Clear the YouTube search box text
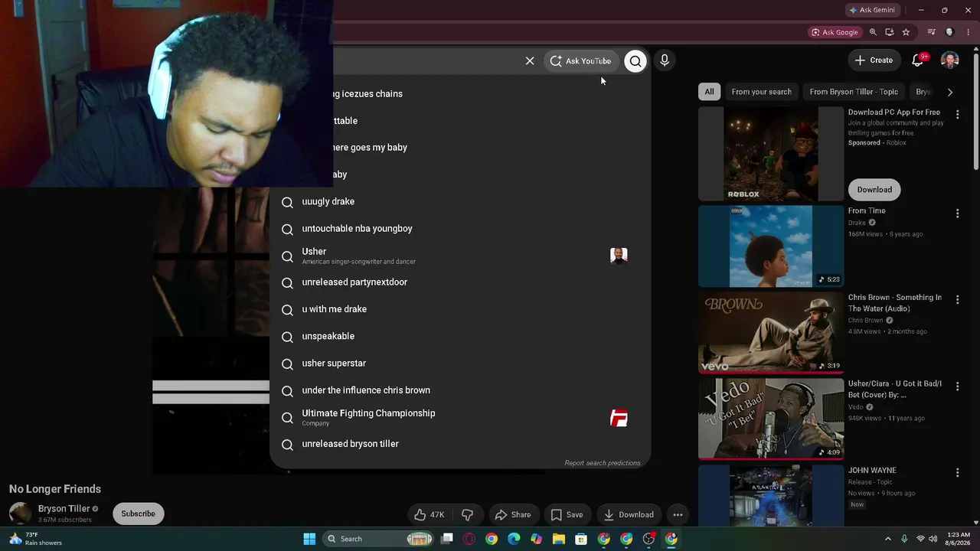Image resolution: width=980 pixels, height=551 pixels. pos(530,61)
